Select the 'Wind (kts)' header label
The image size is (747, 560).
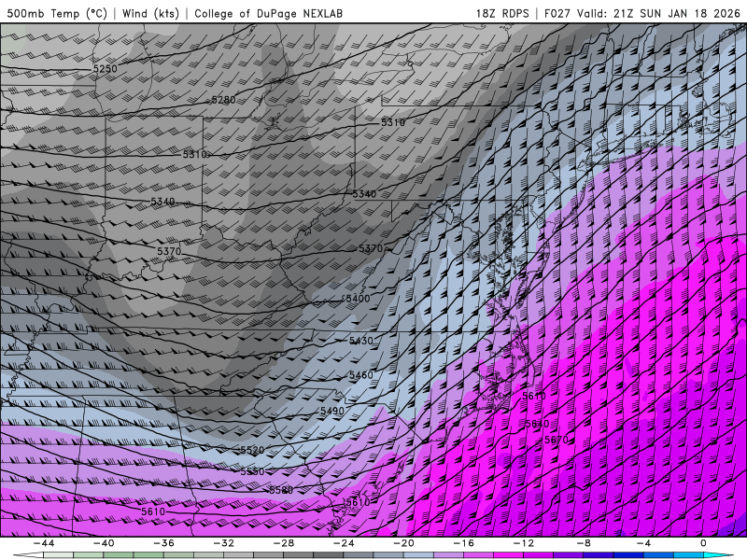(x=150, y=13)
